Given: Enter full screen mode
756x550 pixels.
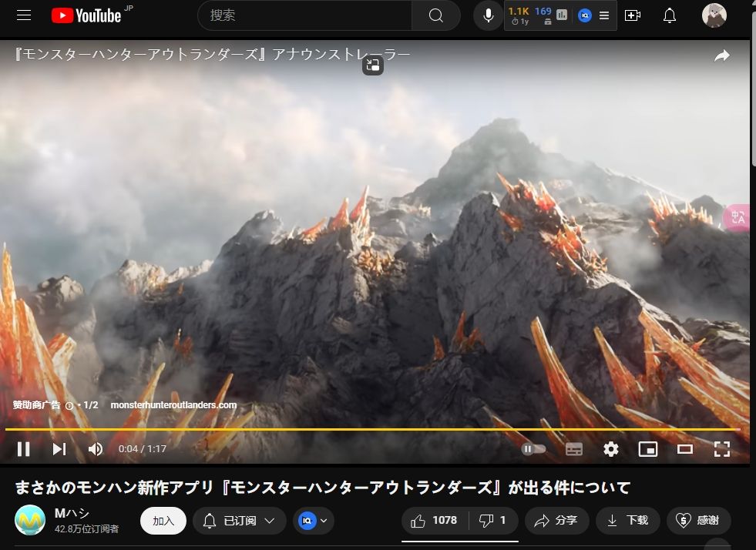Looking at the screenshot, I should click(x=722, y=449).
